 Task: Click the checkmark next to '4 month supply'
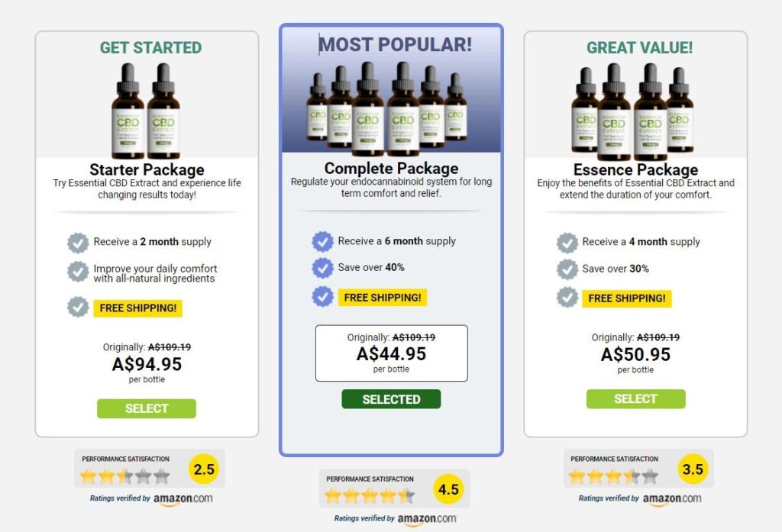(568, 241)
